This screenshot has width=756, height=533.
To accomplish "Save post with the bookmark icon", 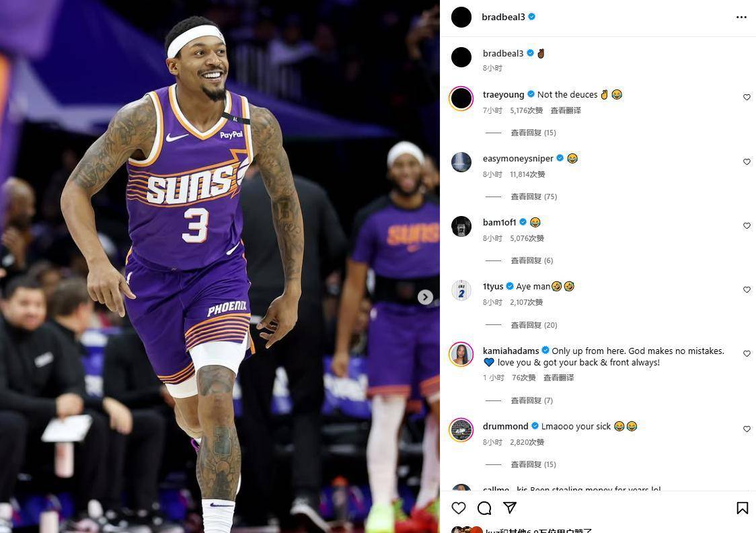I will tap(742, 508).
